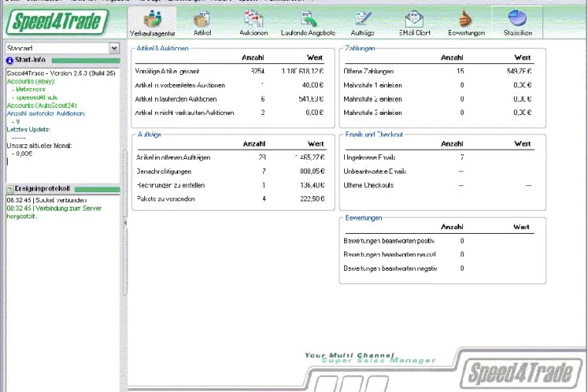Click inside the Standard selection field

pyautogui.click(x=57, y=49)
